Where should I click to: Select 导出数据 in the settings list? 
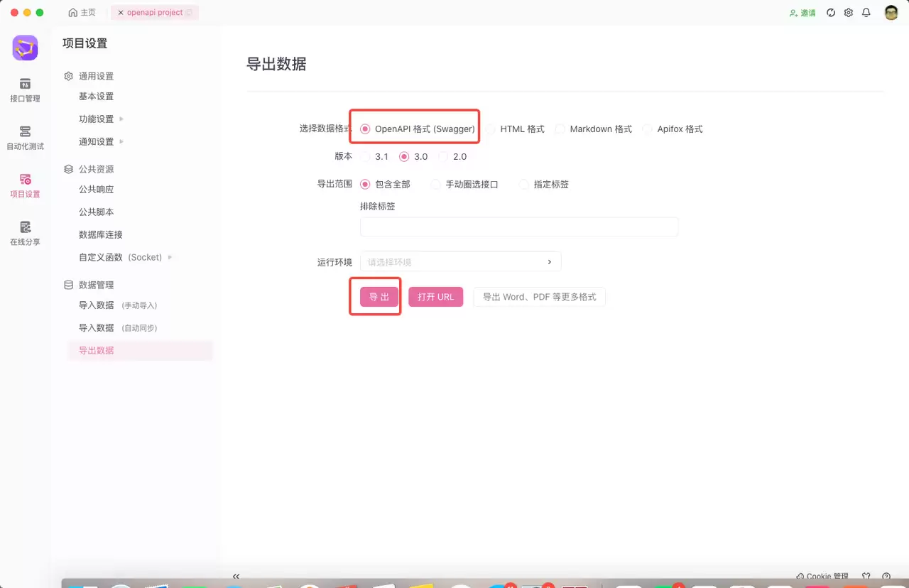[140, 350]
